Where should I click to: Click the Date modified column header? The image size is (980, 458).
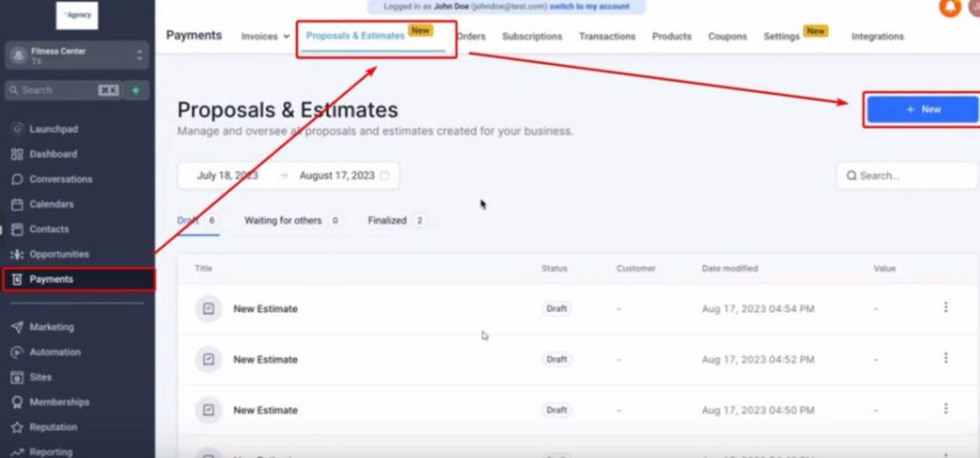point(729,268)
